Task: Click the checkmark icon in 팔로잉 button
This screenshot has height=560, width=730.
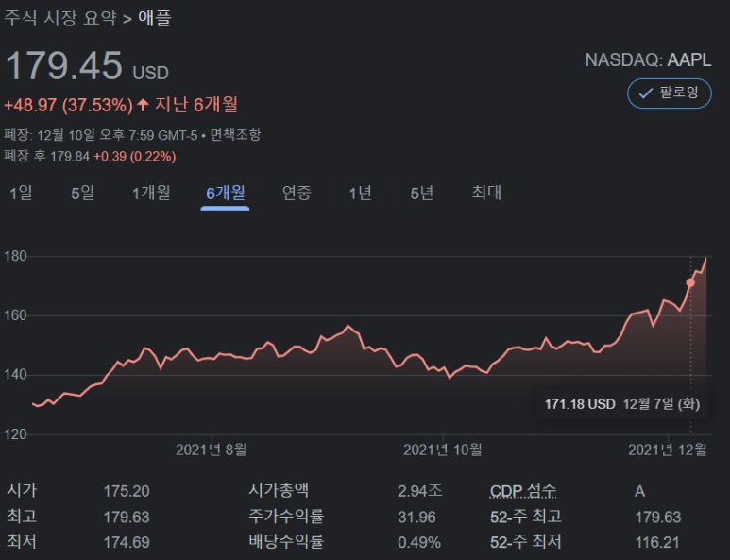Action: 645,93
